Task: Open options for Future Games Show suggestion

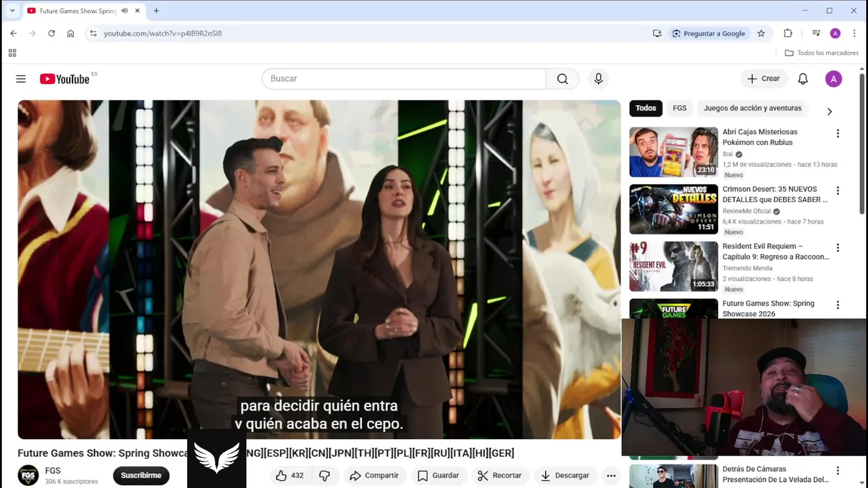Action: coord(837,305)
